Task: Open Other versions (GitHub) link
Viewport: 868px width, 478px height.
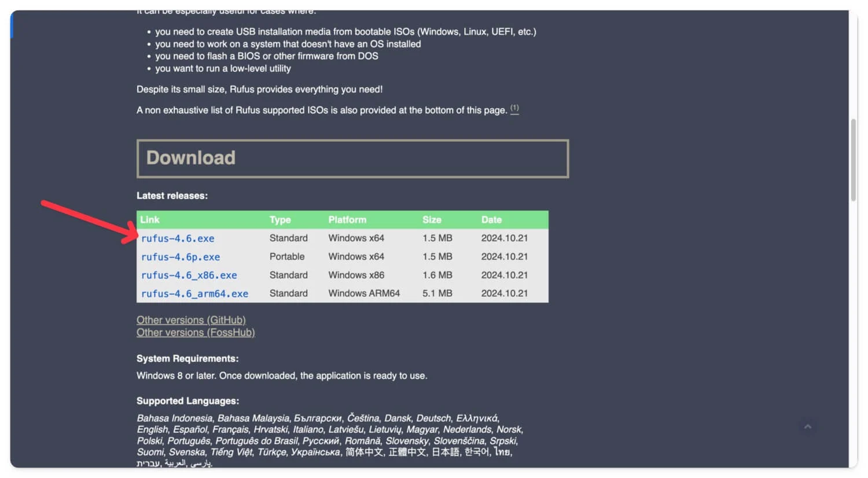Action: [191, 320]
